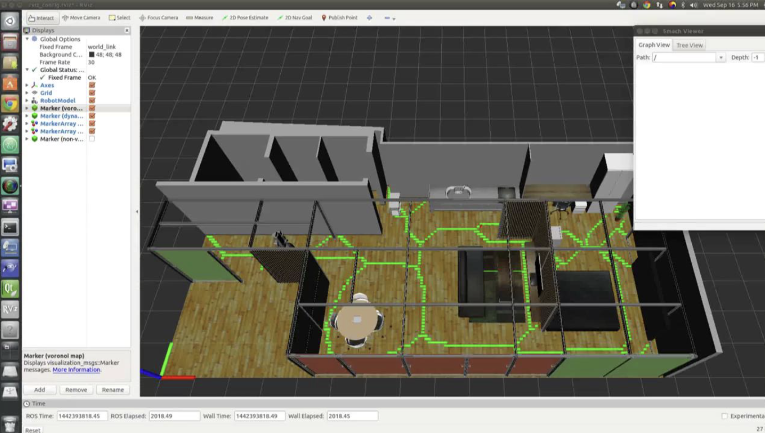765x433 pixels.
Task: Click the RViz launcher icon
Action: point(10,309)
